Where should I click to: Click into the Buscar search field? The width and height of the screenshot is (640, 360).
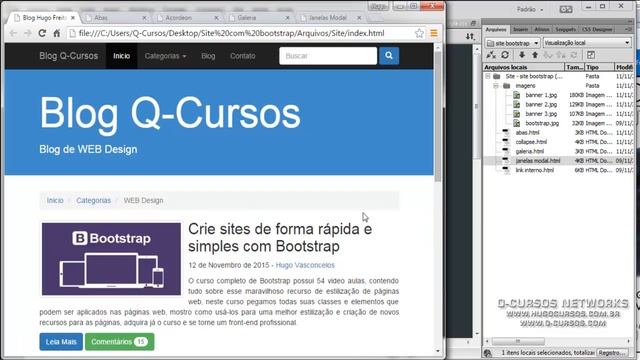tap(328, 56)
